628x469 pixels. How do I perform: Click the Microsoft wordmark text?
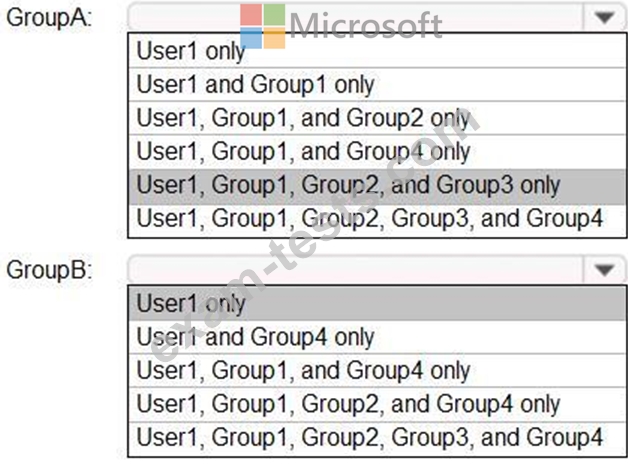pyautogui.click(x=365, y=24)
